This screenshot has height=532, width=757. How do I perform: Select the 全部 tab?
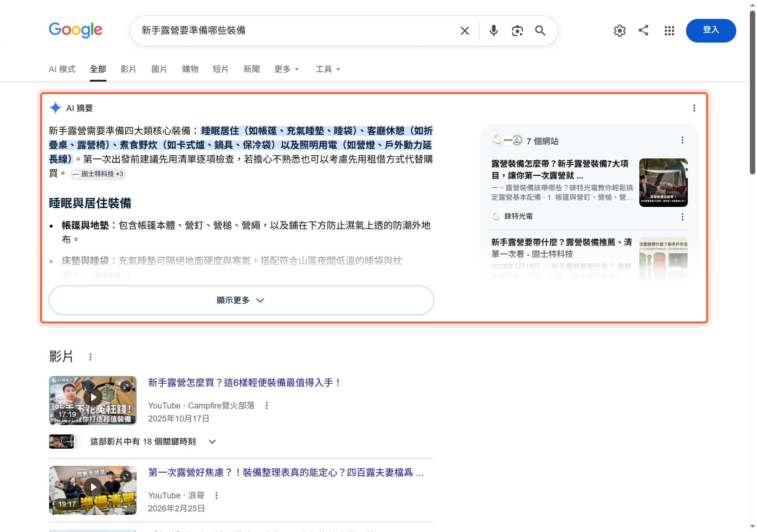[98, 69]
